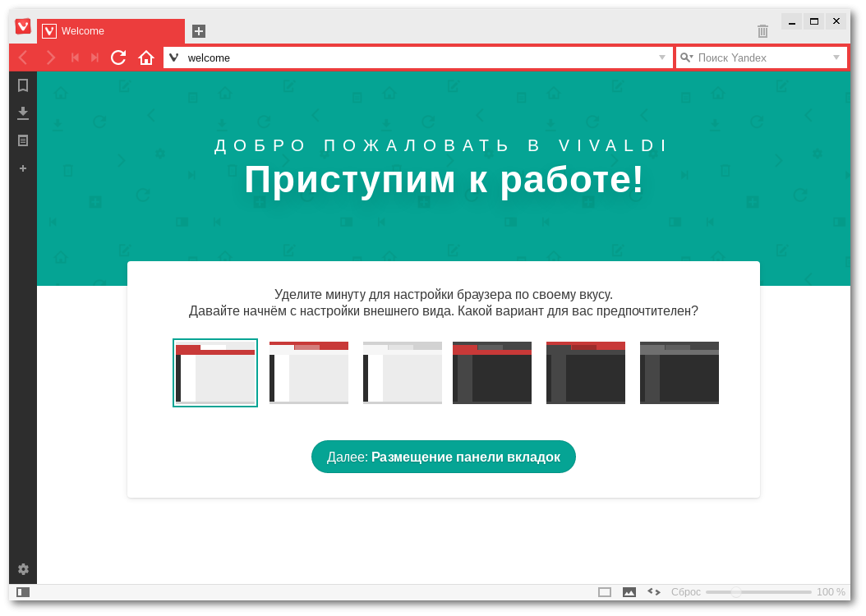This screenshot has width=866, height=616.
Task: Click the fast forward navigation button
Action: 95,57
